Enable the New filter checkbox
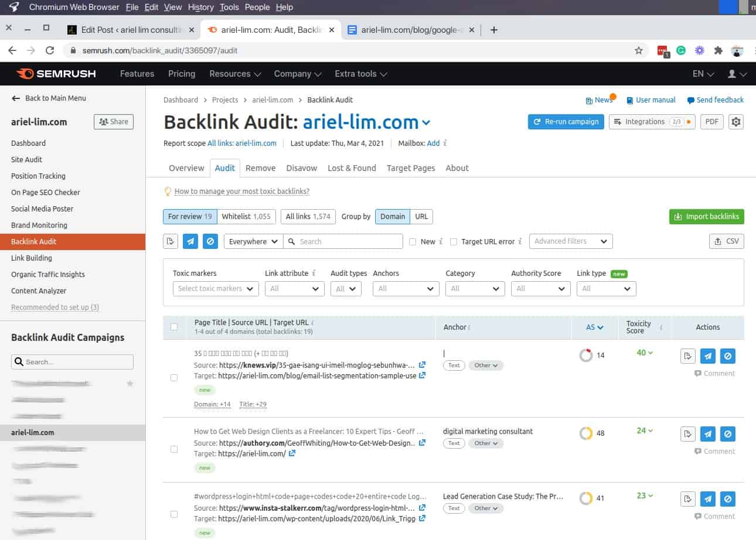The height and width of the screenshot is (540, 756). [x=413, y=241]
